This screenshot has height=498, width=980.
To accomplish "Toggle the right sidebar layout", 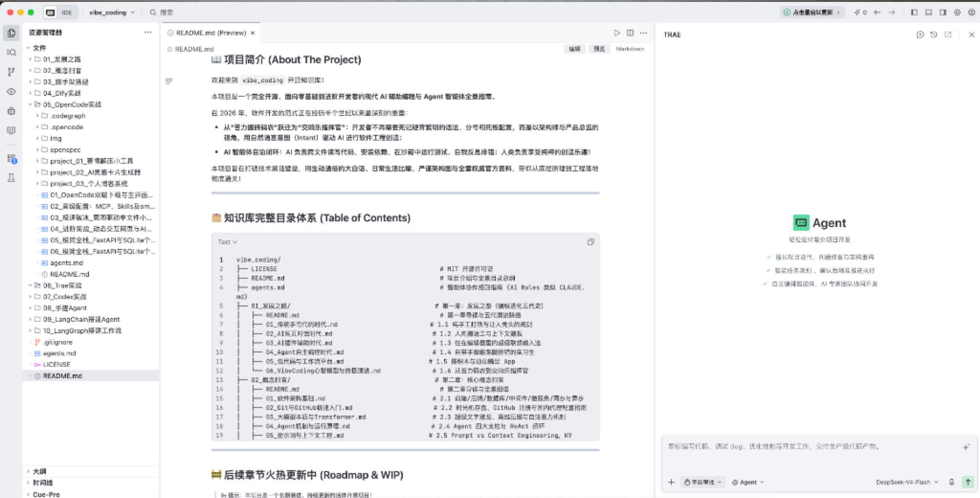I will (x=943, y=12).
